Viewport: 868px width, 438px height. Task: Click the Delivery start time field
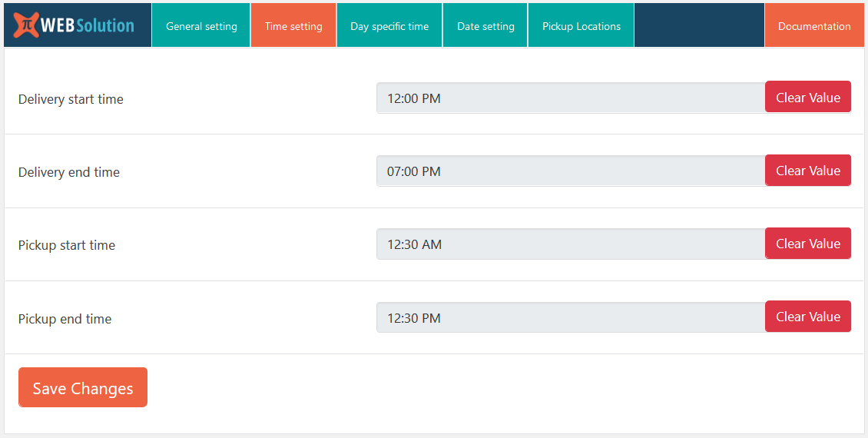point(570,98)
